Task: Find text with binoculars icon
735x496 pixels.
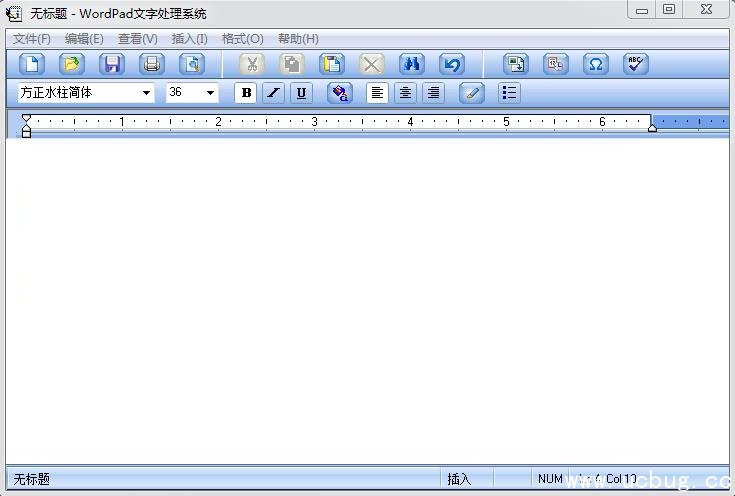Action: point(412,64)
